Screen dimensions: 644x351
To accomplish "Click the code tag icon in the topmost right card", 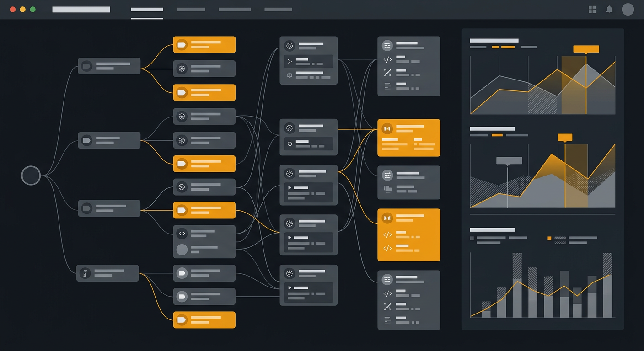I will [387, 59].
